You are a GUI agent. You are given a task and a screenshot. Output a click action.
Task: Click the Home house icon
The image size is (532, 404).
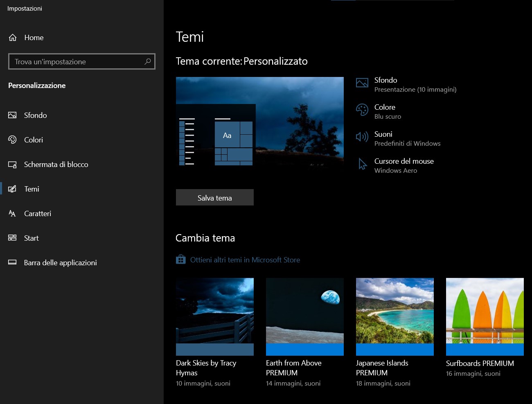(13, 38)
